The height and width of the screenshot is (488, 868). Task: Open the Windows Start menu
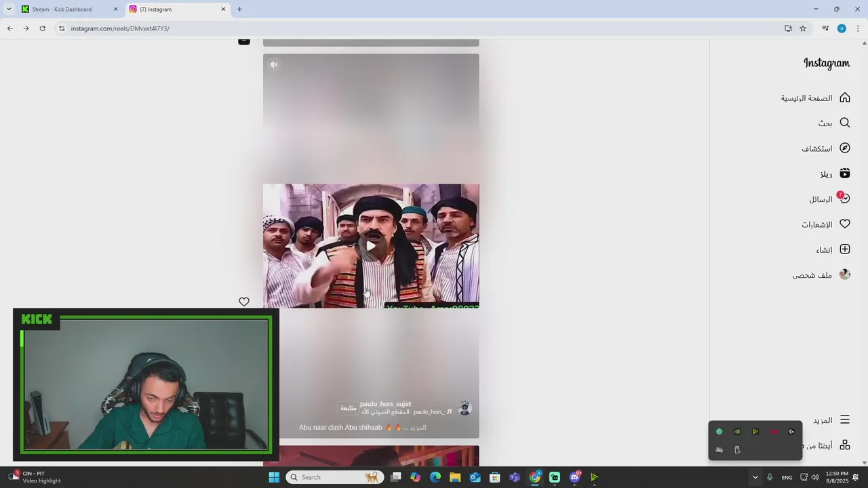click(x=274, y=477)
